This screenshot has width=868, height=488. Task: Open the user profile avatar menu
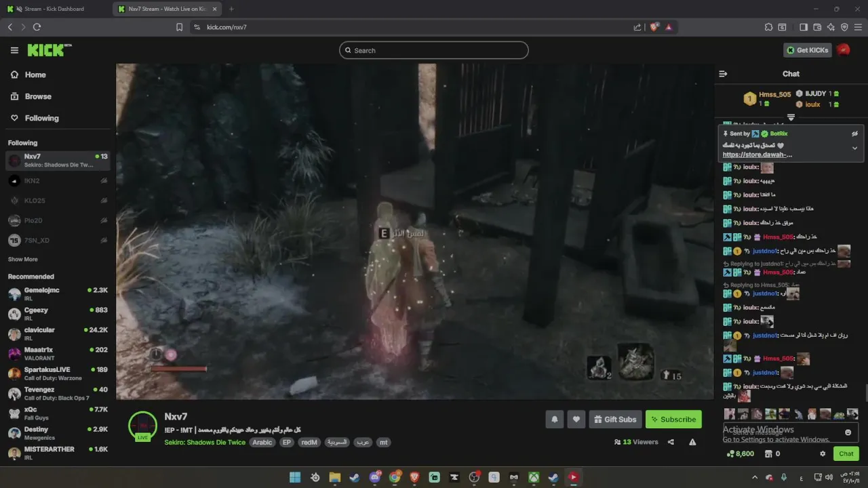point(844,50)
